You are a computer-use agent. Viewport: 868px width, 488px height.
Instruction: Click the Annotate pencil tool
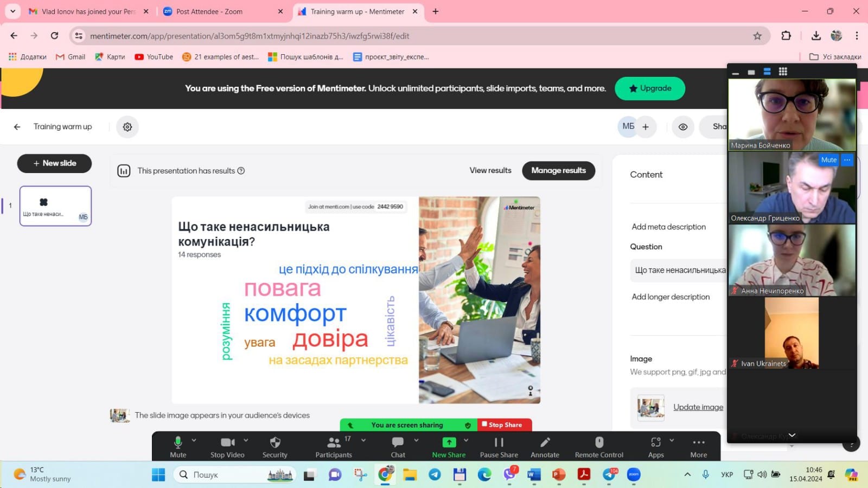[x=545, y=443]
